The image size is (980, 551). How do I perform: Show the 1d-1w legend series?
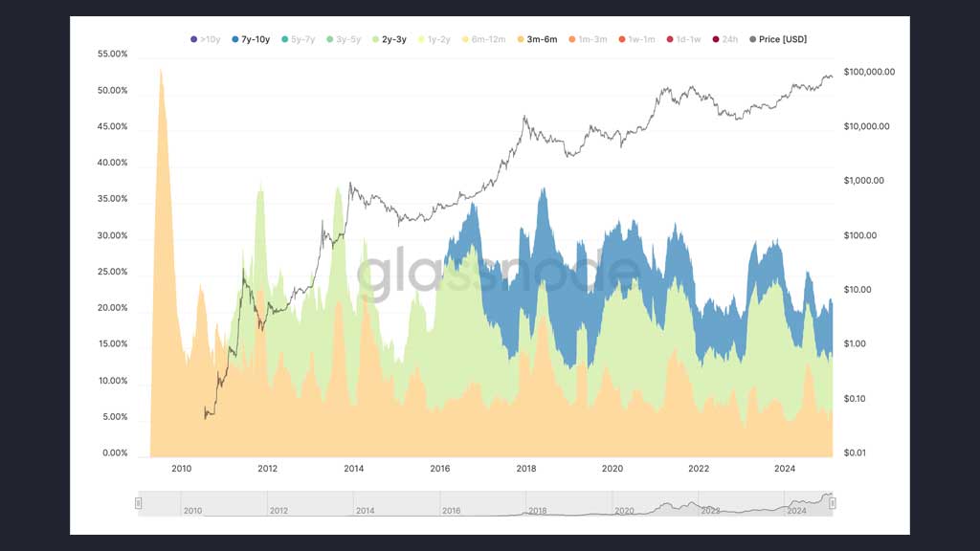tap(683, 39)
